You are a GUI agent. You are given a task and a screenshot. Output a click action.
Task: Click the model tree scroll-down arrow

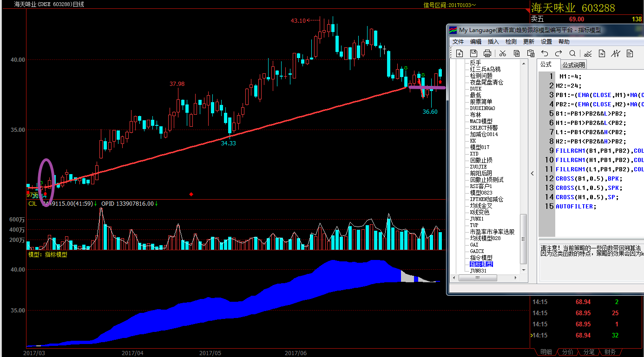coord(524,270)
